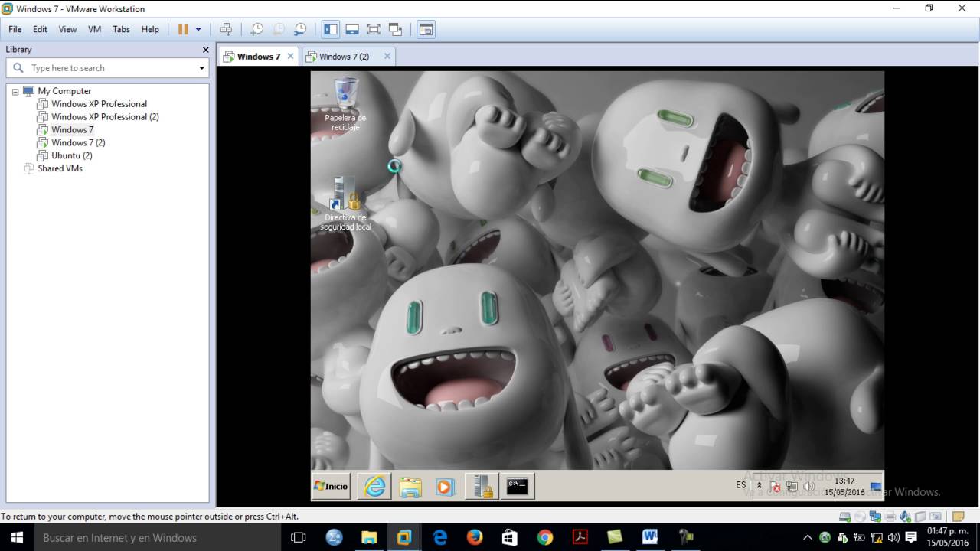Click the Show Desktop icon in guest tray
Screen dimensions: 980x551
[876, 486]
